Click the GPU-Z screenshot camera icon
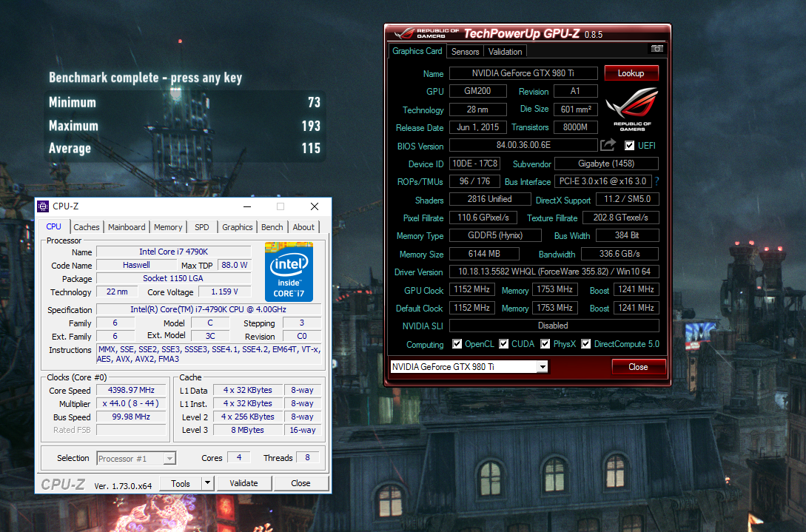The height and width of the screenshot is (532, 806). click(657, 48)
